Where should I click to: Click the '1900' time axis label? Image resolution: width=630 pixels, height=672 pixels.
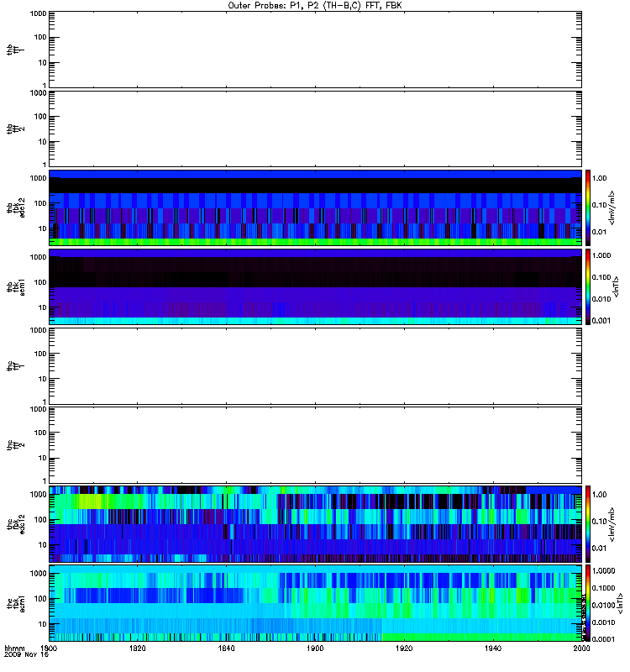point(315,648)
